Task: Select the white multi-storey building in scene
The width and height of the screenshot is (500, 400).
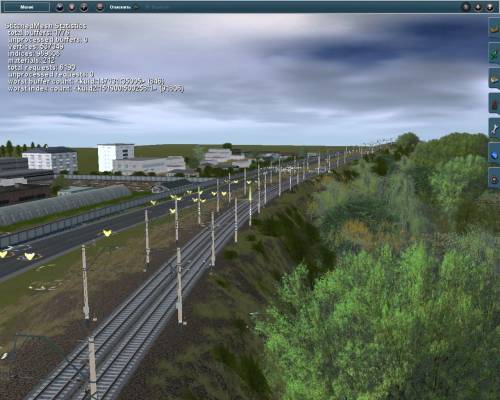Action: pyautogui.click(x=115, y=156)
